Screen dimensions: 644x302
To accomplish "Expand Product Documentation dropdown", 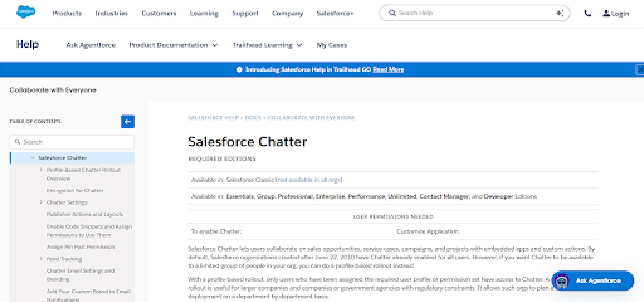I will click(x=173, y=45).
